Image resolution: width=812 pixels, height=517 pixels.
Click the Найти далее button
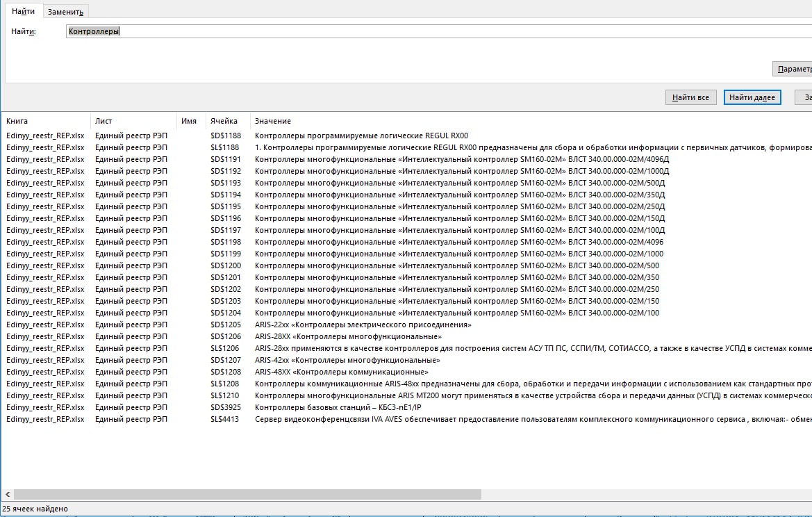(x=752, y=97)
